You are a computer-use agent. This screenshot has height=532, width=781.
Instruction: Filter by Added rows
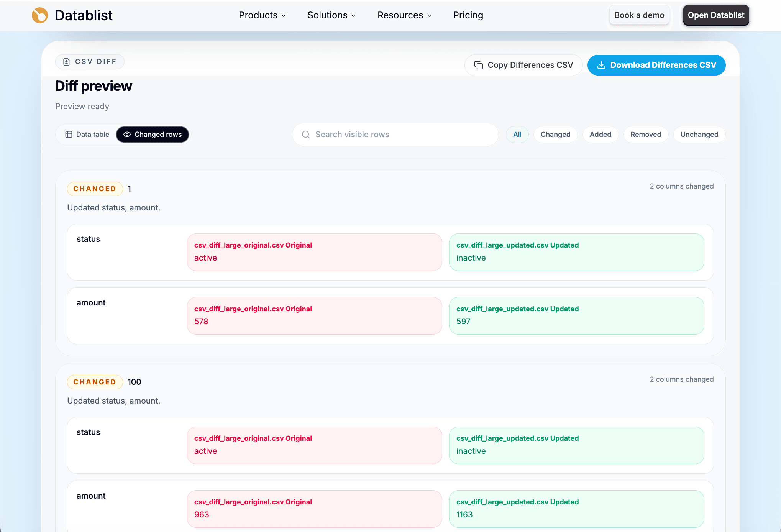(601, 135)
